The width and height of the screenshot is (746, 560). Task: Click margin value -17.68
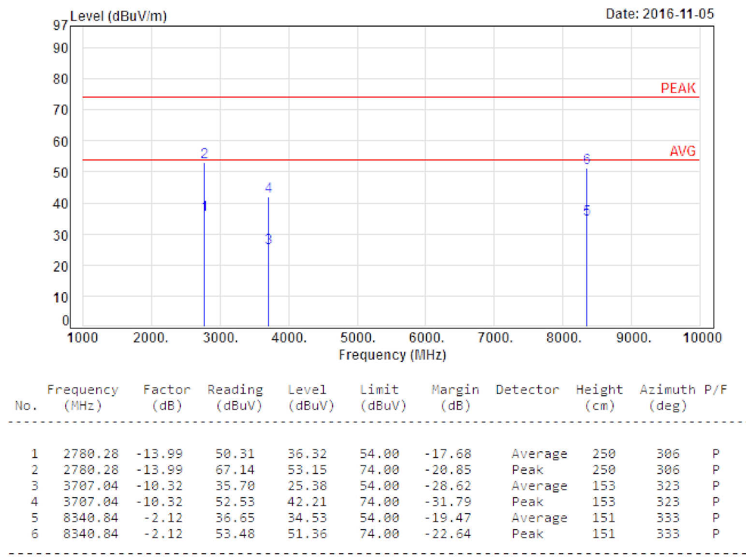(x=448, y=454)
